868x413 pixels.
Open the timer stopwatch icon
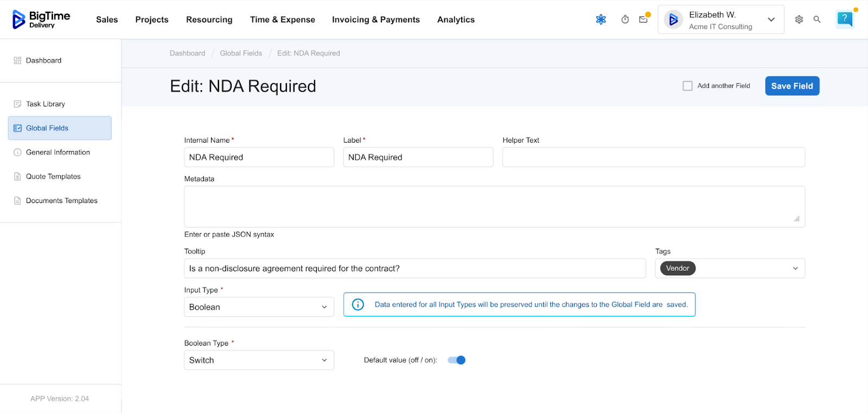tap(625, 20)
